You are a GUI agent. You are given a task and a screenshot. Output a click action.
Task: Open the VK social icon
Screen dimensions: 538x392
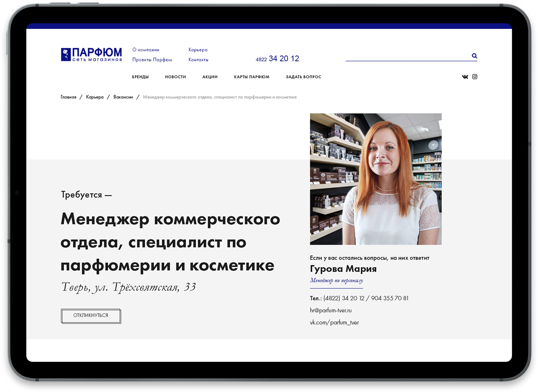coord(465,77)
